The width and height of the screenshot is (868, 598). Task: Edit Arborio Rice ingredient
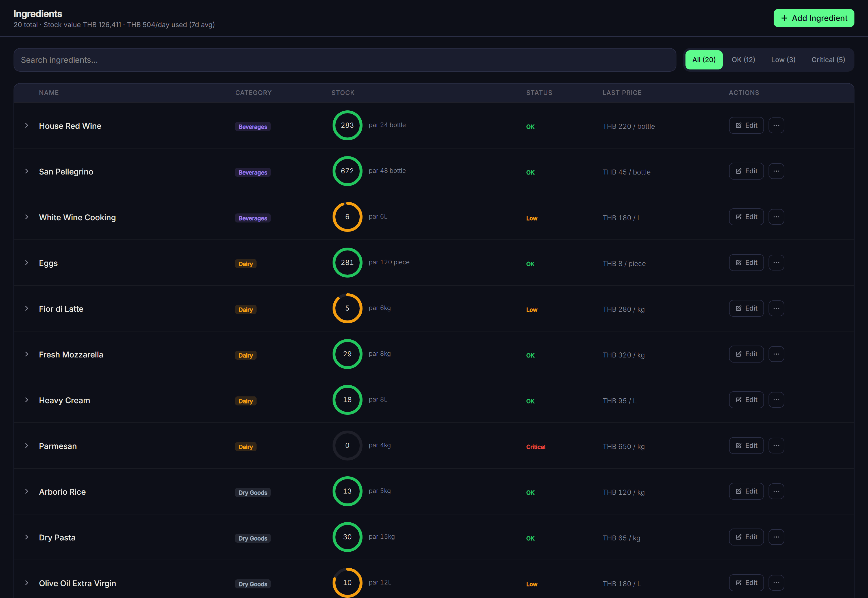click(746, 491)
